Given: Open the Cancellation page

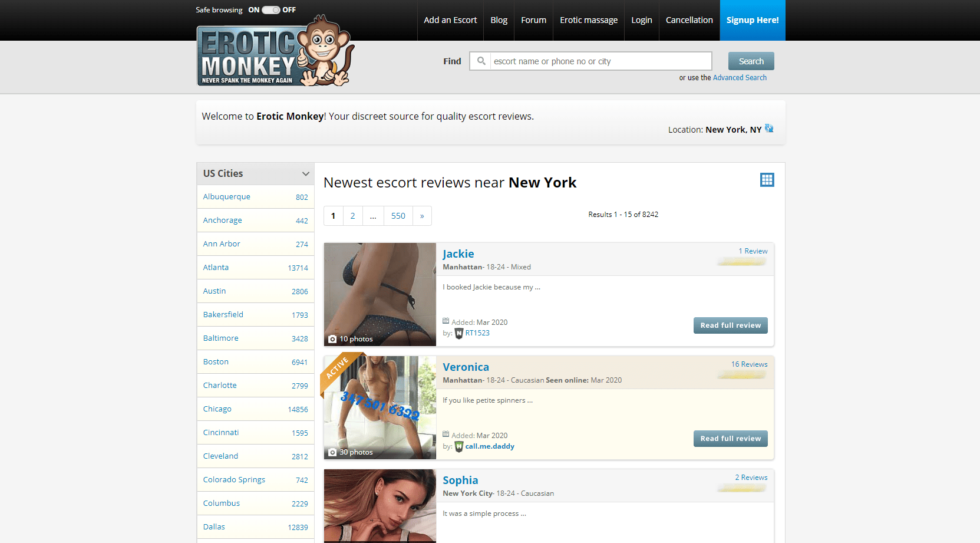Looking at the screenshot, I should (x=689, y=20).
